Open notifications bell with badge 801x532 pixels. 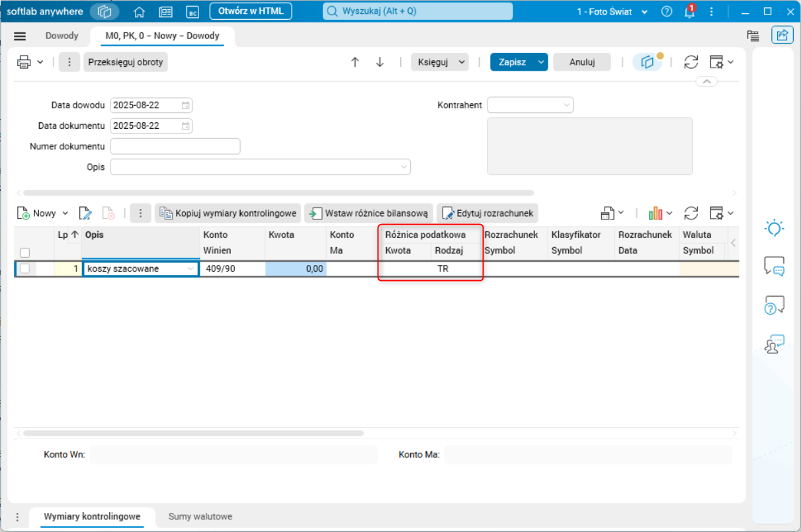pos(689,11)
